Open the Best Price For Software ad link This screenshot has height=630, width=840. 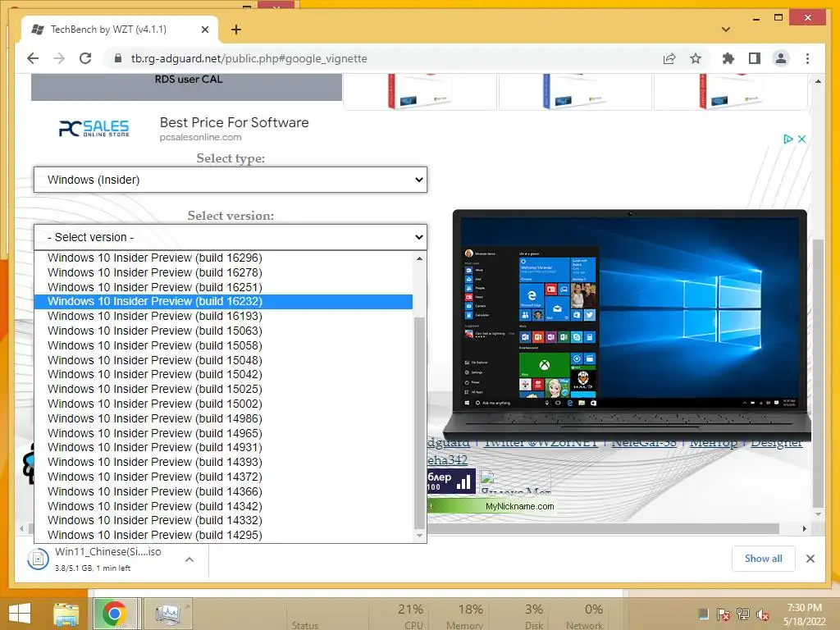coord(234,123)
